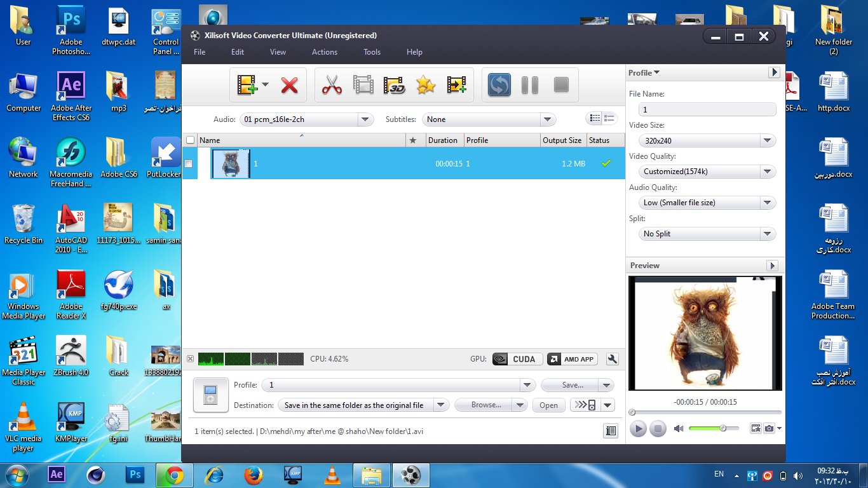
Task: Click the Save profile button
Action: [x=571, y=385]
